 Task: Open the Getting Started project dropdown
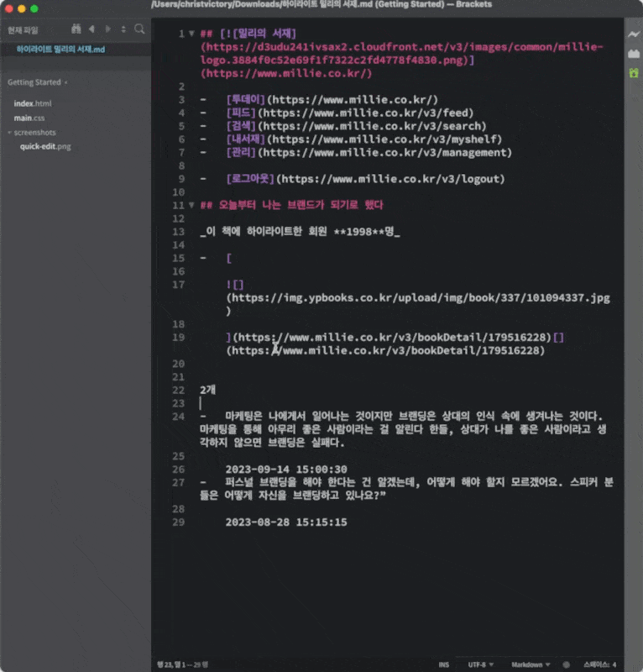(x=37, y=82)
